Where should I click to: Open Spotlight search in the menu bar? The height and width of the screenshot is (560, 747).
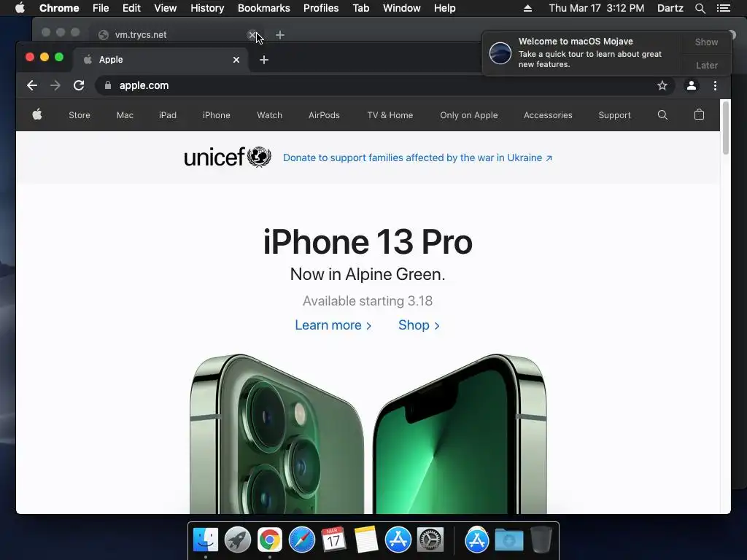point(700,8)
